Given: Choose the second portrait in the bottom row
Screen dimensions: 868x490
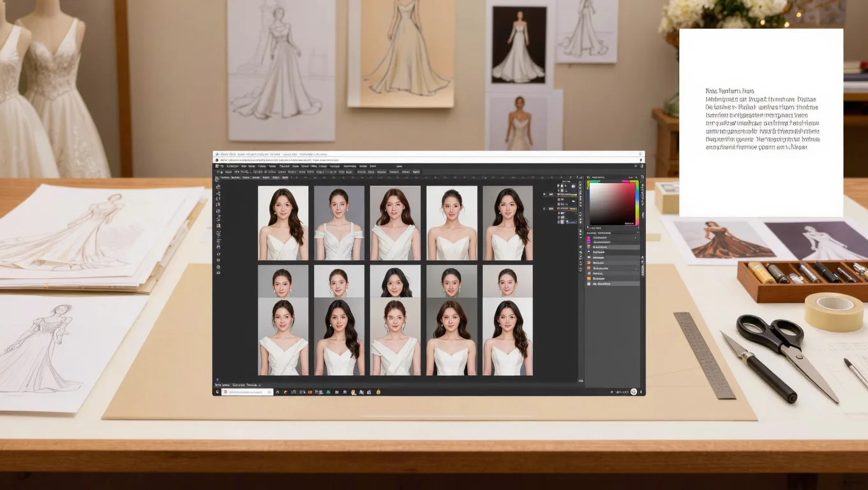Looking at the screenshot, I should point(339,337).
